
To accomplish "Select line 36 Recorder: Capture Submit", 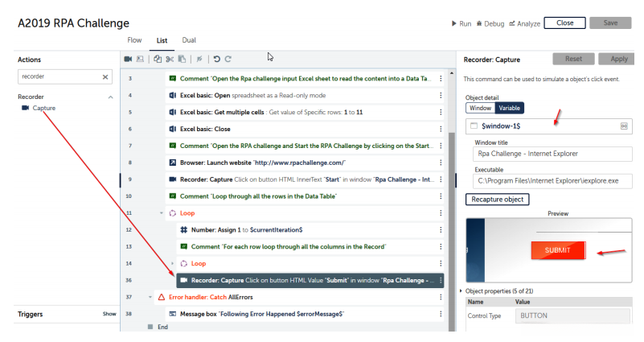I will (x=310, y=280).
